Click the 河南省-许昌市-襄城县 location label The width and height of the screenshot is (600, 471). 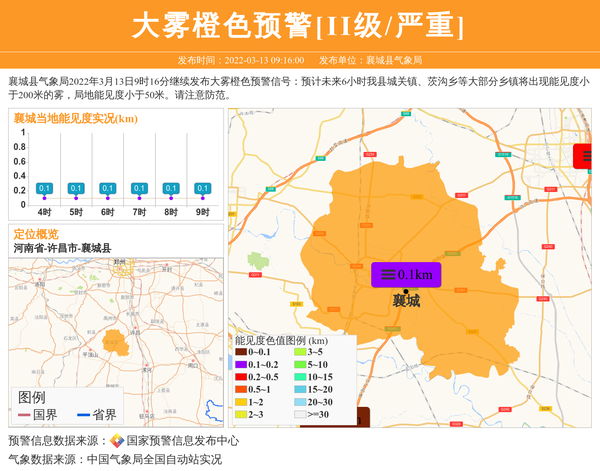(62, 248)
